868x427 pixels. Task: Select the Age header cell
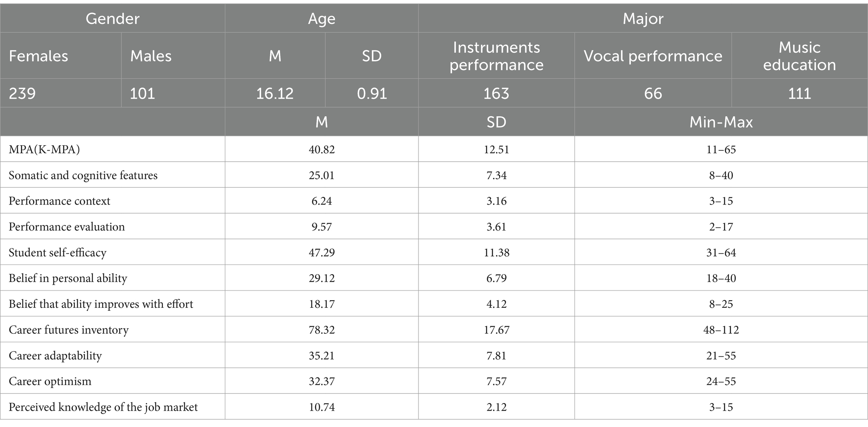coord(322,18)
